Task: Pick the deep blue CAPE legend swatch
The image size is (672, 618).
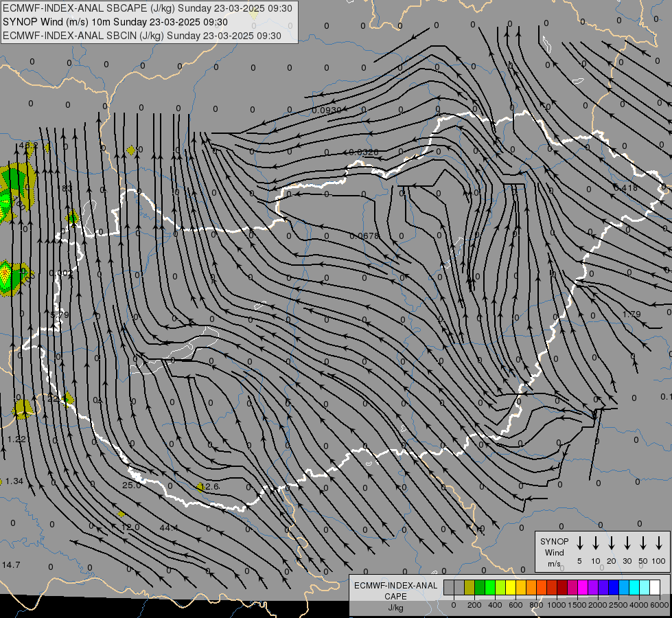Action: pos(614,587)
